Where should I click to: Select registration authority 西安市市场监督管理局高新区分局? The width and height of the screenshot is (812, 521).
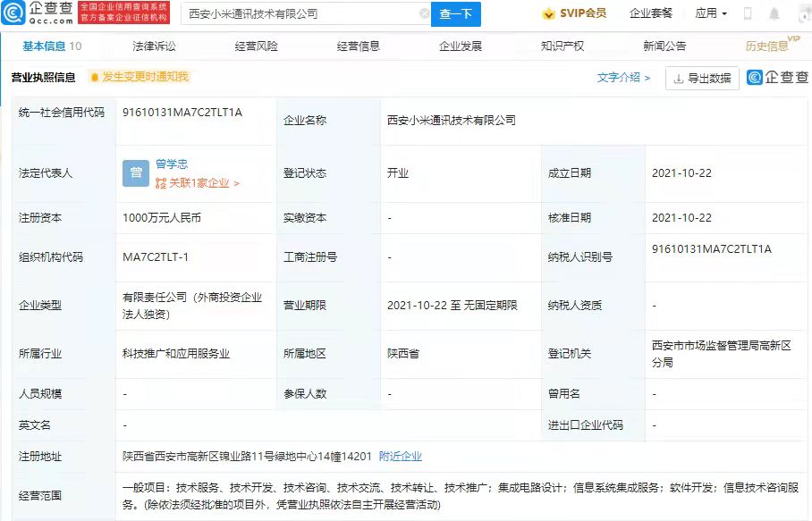[722, 354]
